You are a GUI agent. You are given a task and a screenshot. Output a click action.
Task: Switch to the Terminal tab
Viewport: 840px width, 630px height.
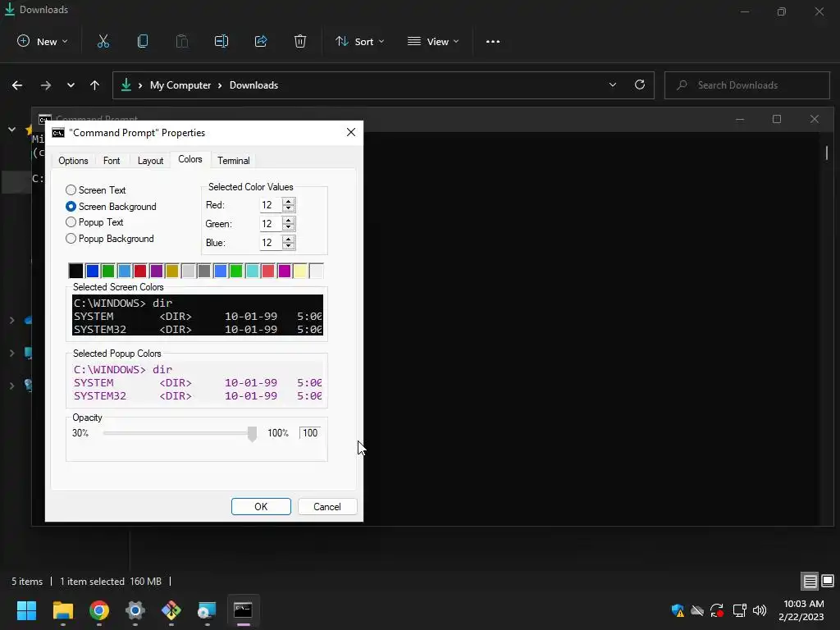click(234, 161)
